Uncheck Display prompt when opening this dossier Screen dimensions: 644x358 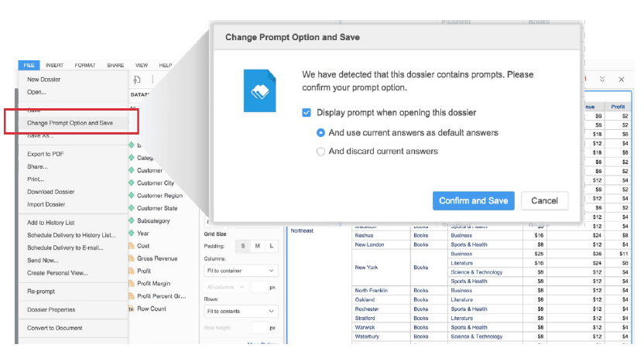coord(307,113)
